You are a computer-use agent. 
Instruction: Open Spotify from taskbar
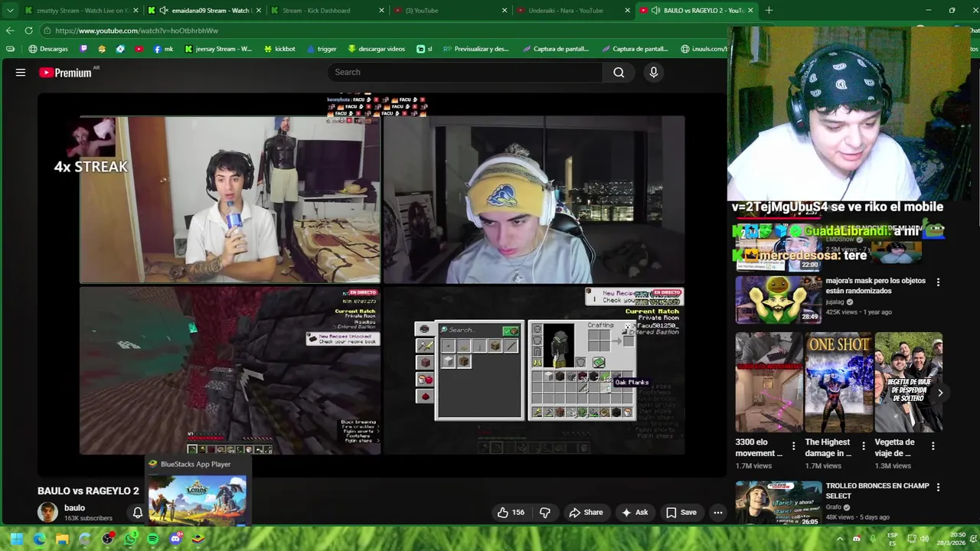152,539
